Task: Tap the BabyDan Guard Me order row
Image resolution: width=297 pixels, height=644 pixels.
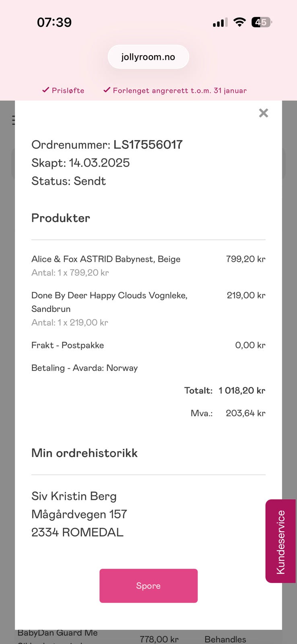Action: [148, 637]
